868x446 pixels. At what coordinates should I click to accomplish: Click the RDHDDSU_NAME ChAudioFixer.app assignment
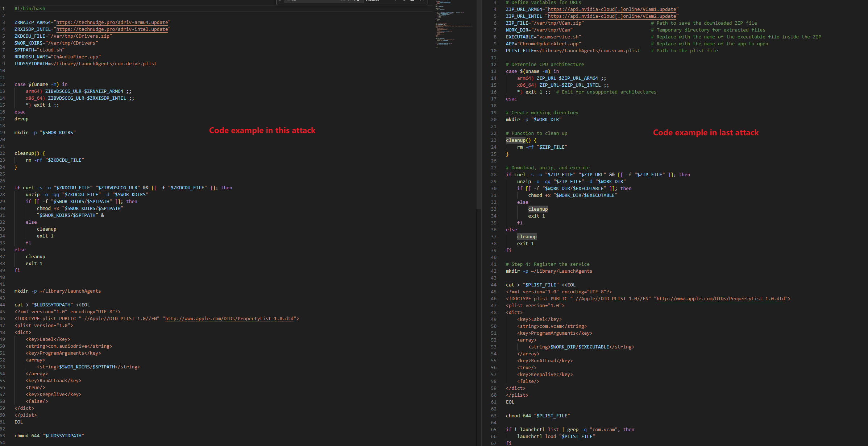[x=57, y=57]
